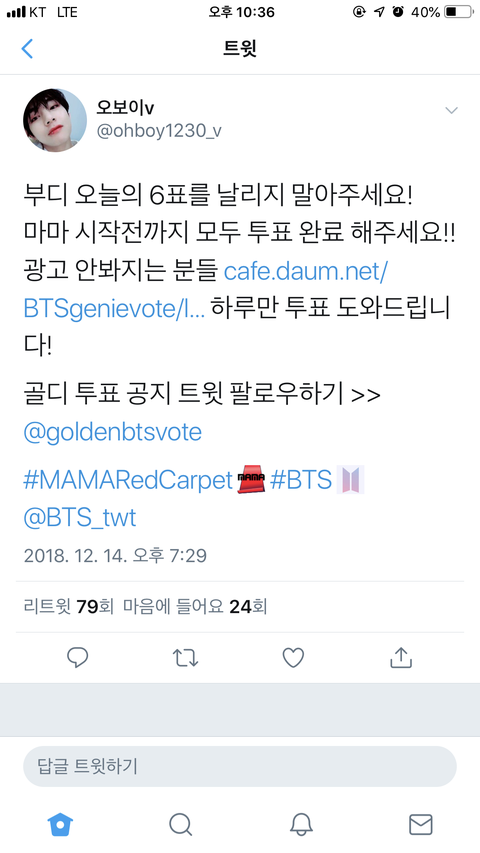Tap the share upload icon
This screenshot has width=480, height=853.
click(401, 657)
